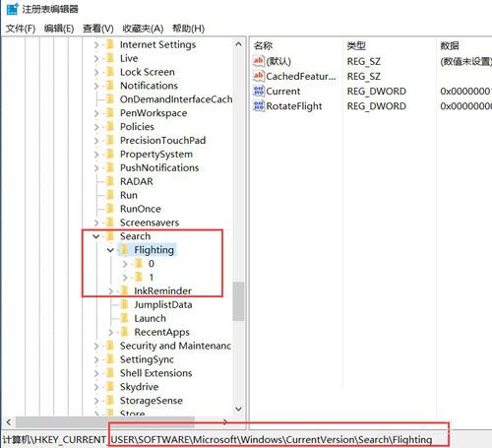The width and height of the screenshot is (492, 448).
Task: Open the 编辑(E) menu
Action: click(x=59, y=29)
